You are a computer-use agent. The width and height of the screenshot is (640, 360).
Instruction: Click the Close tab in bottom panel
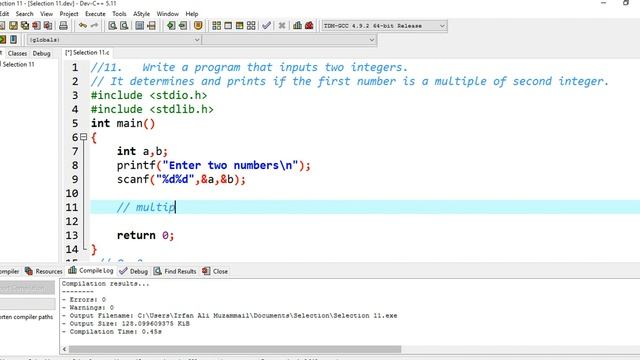[215, 271]
